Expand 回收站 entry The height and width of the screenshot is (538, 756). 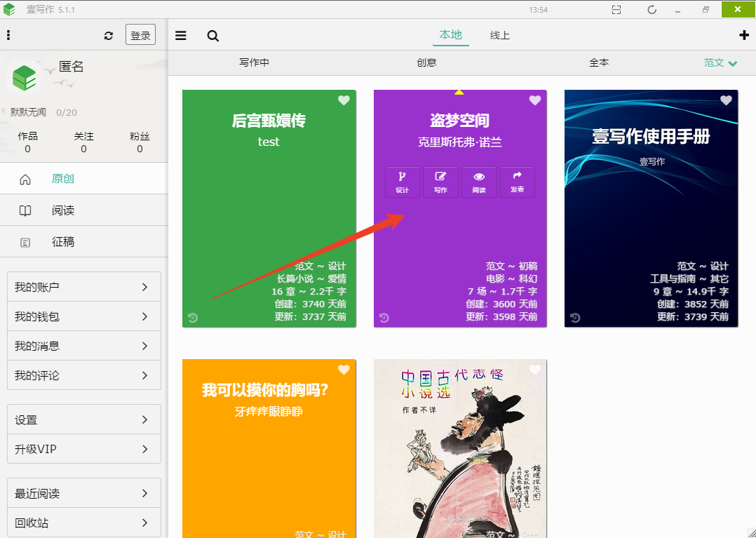84,523
